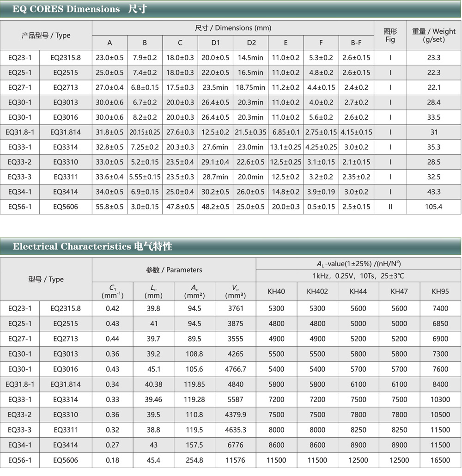Click weight value '43.3' for EQ3414

[x=434, y=192]
